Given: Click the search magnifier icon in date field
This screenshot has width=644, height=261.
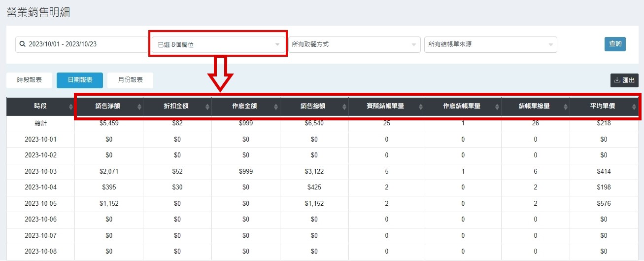Looking at the screenshot, I should click(x=22, y=44).
